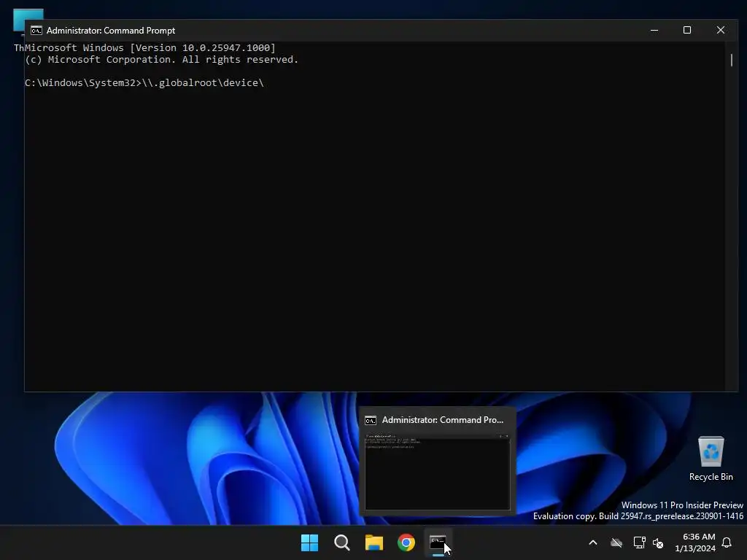Viewport: 747px width, 560px height.
Task: Click the Command Prompt icon in title bar
Action: point(36,31)
